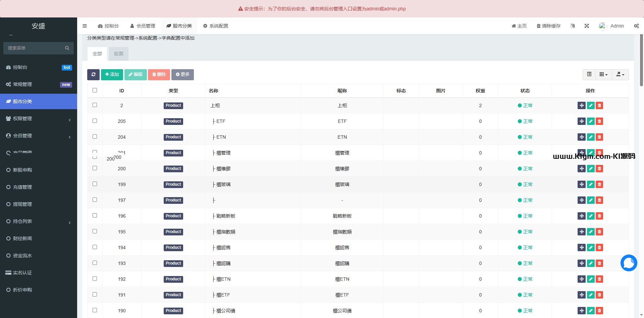Expand 权限管理 sidebar submenu
This screenshot has height=318, width=644.
pyautogui.click(x=39, y=119)
